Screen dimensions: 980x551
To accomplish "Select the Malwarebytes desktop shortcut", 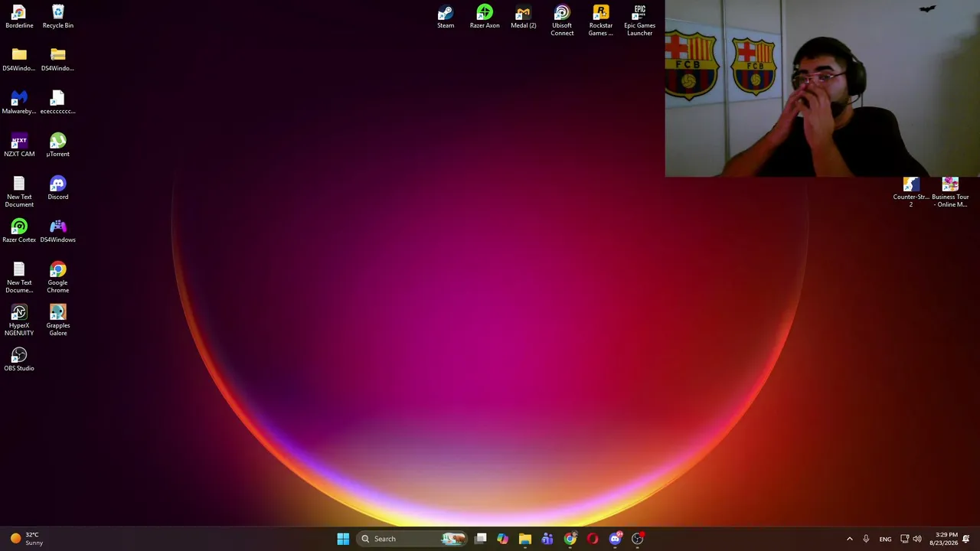I will click(19, 103).
